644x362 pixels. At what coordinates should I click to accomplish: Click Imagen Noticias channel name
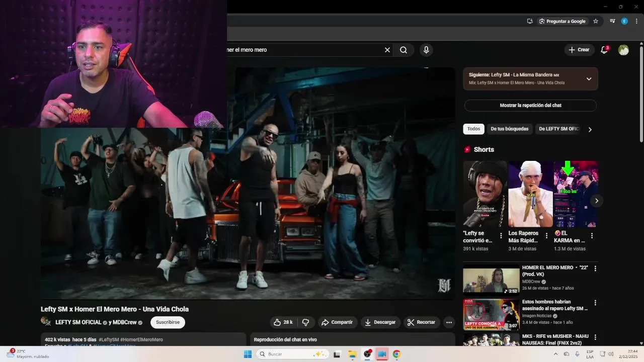tap(536, 316)
